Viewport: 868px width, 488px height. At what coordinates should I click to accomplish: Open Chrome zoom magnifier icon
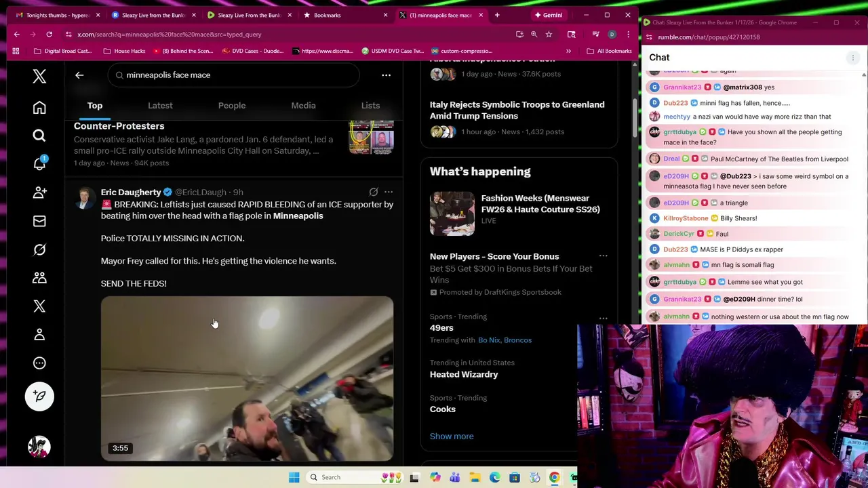534,34
